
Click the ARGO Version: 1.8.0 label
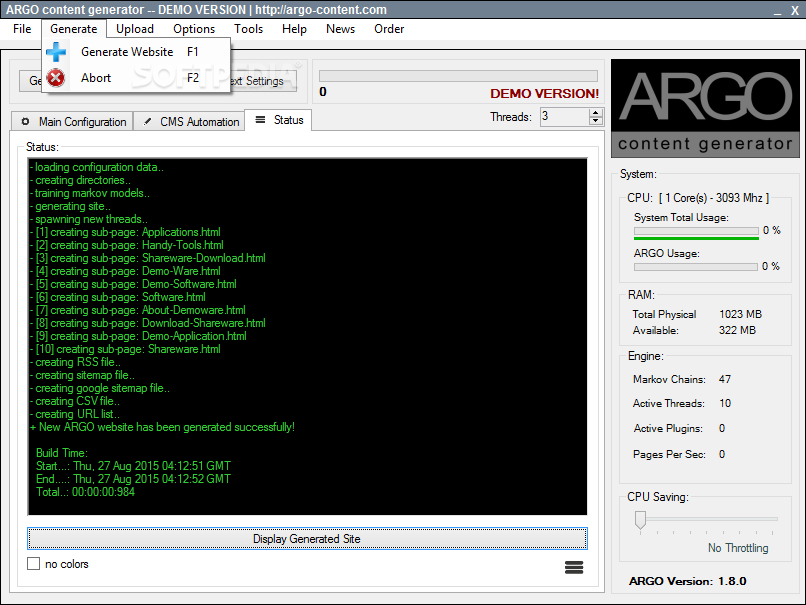(688, 581)
